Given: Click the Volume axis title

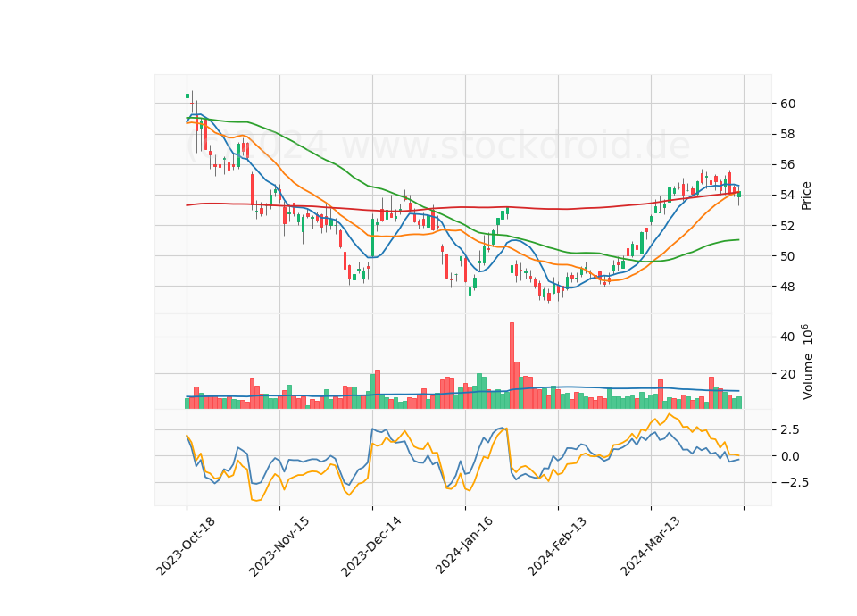Looking at the screenshot, I should coord(808,362).
